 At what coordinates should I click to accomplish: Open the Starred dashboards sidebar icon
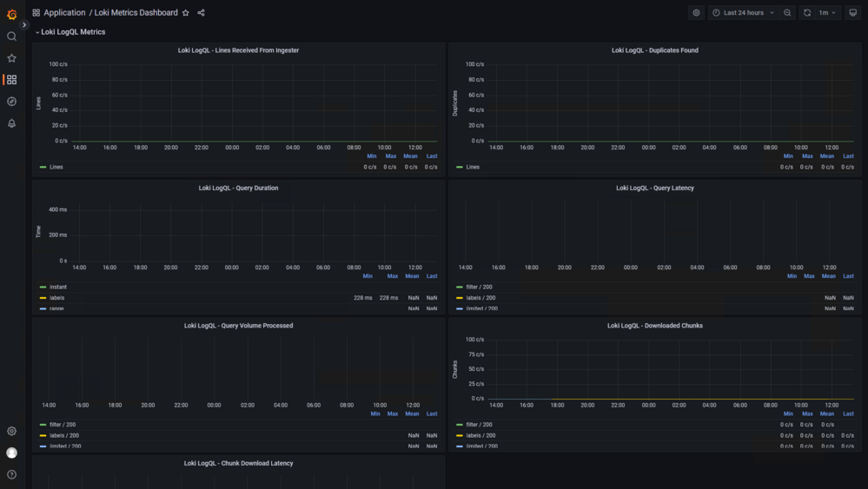coord(11,58)
